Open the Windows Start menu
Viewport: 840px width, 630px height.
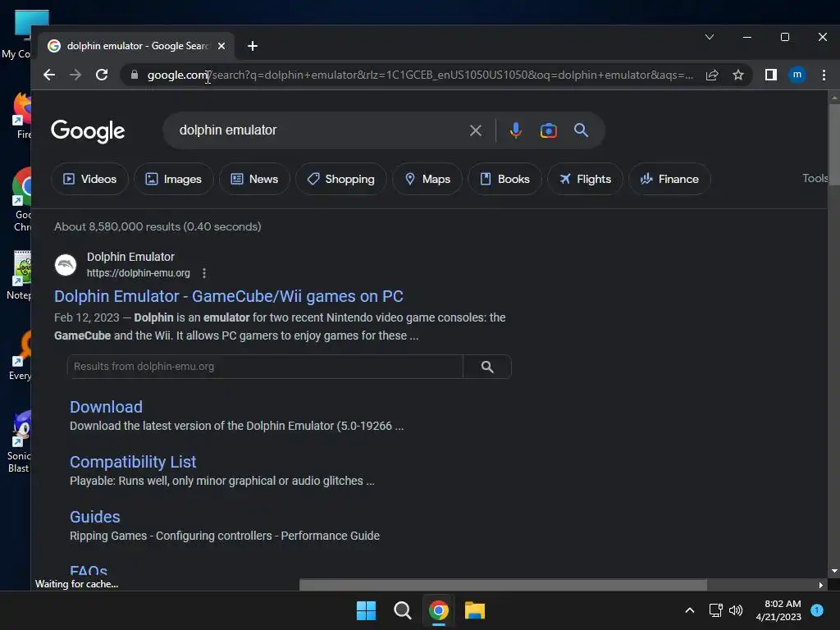[x=367, y=610]
